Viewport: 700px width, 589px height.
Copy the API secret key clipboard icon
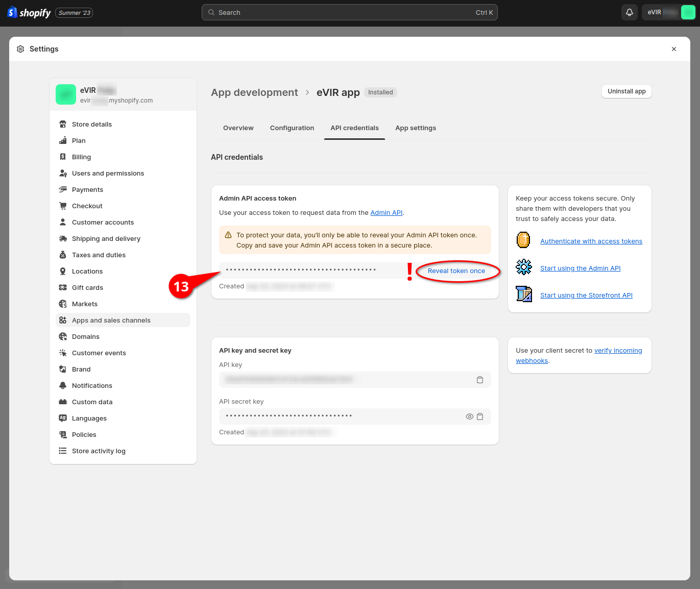pos(480,416)
